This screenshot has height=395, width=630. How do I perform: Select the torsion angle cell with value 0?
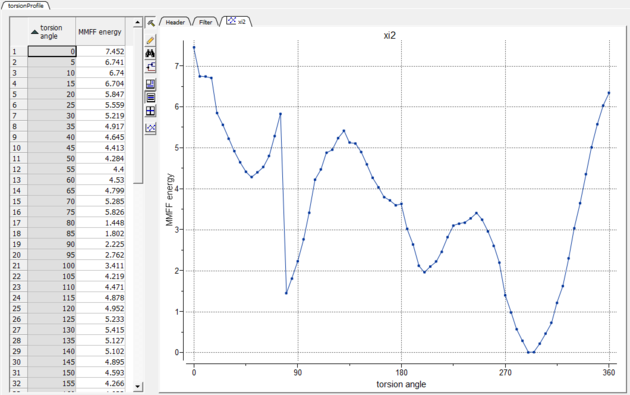tap(52, 51)
